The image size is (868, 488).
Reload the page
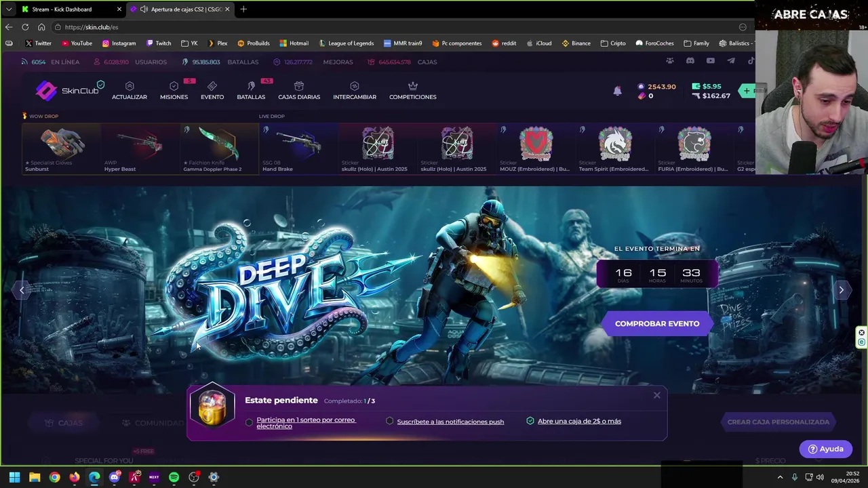click(x=25, y=27)
